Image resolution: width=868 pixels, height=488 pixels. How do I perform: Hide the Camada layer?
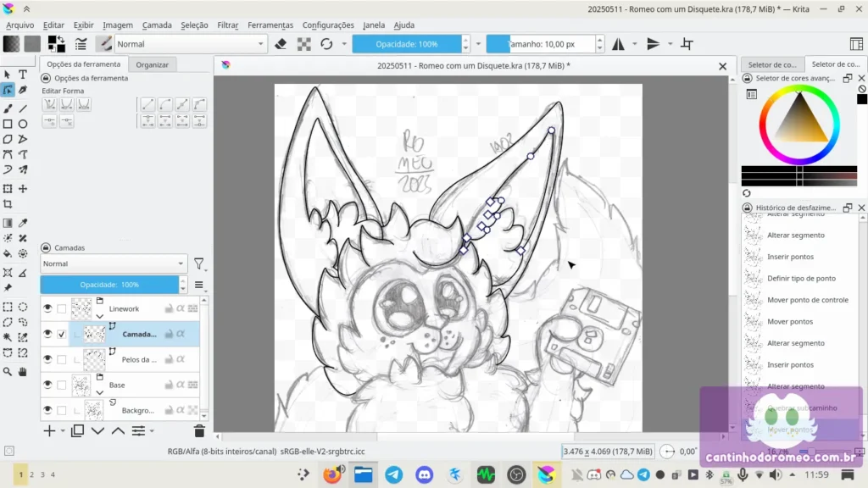[47, 334]
